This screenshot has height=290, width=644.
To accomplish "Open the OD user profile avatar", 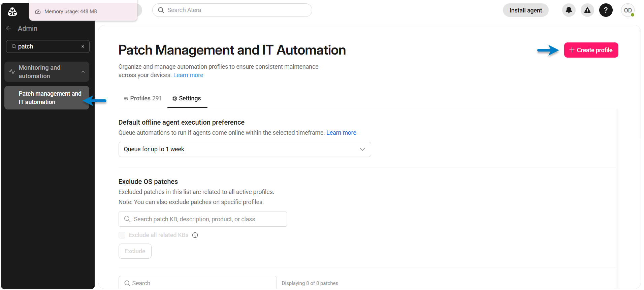I will [x=628, y=10].
